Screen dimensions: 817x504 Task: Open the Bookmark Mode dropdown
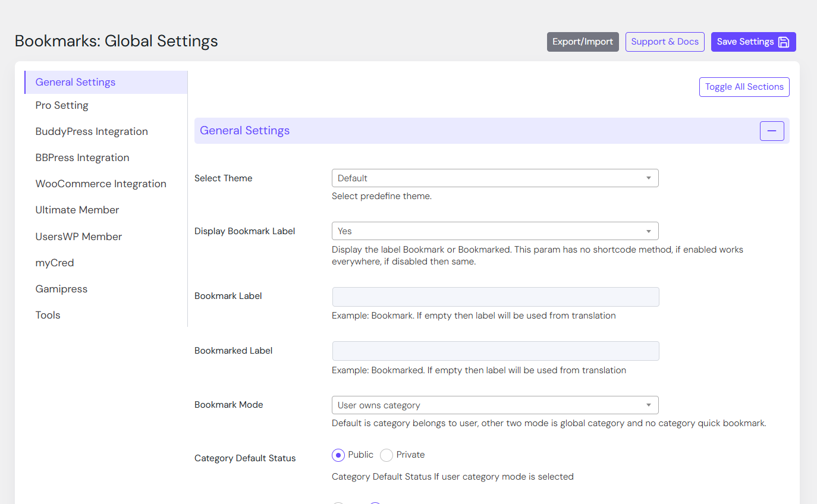click(495, 405)
